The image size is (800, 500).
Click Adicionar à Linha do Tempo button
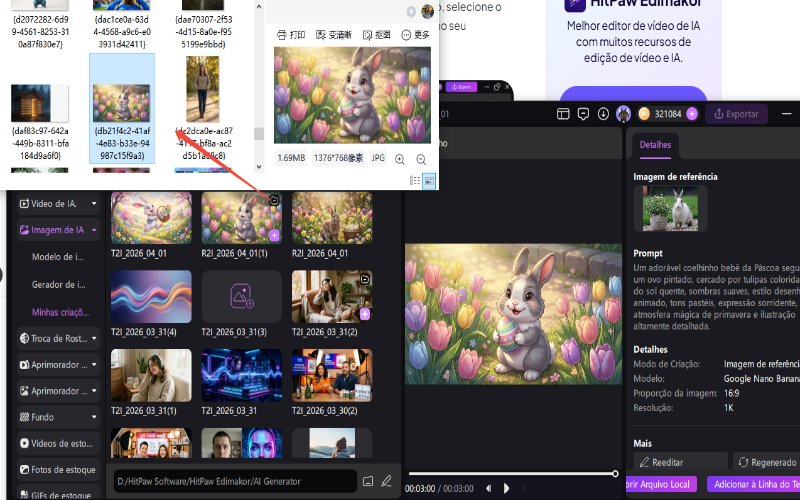click(x=754, y=484)
